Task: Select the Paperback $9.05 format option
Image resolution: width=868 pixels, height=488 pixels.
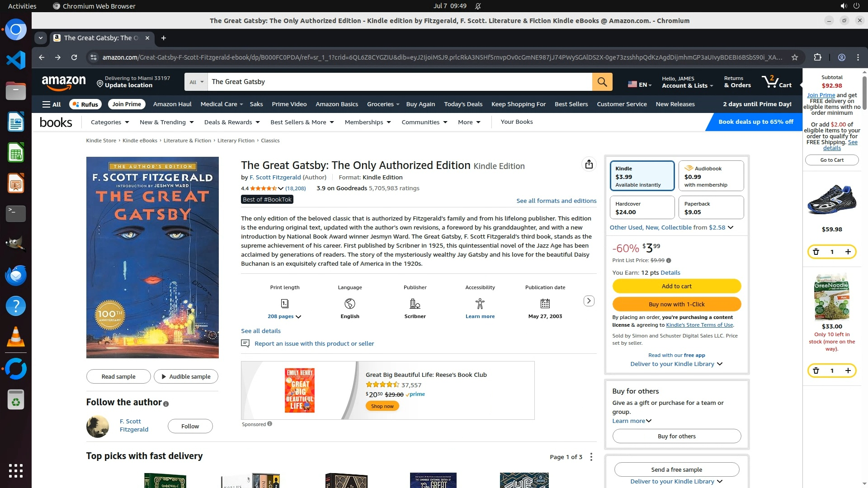Action: coord(711,208)
